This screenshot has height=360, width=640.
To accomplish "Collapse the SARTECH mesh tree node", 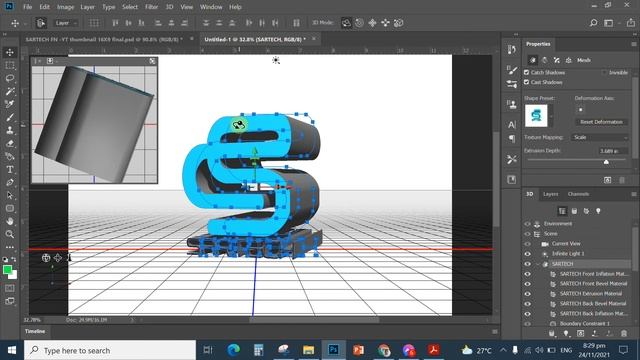I will click(x=538, y=264).
